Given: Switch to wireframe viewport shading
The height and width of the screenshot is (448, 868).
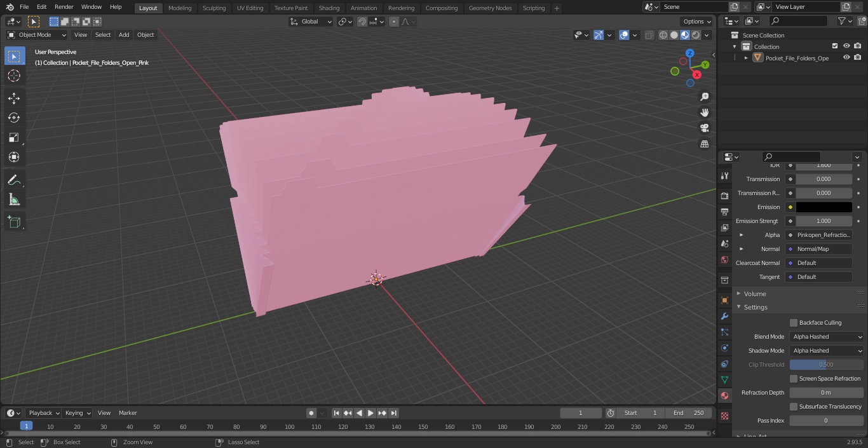Looking at the screenshot, I should coord(663,35).
